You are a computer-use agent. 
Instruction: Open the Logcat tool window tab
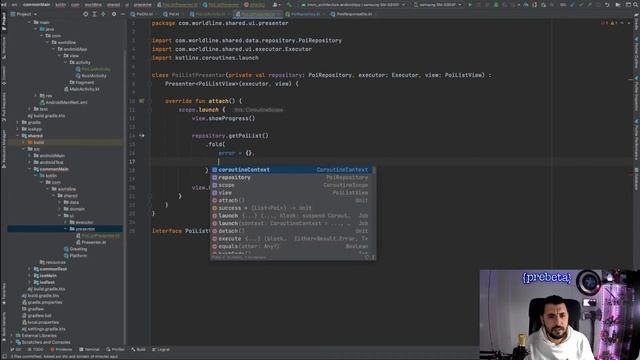160,349
